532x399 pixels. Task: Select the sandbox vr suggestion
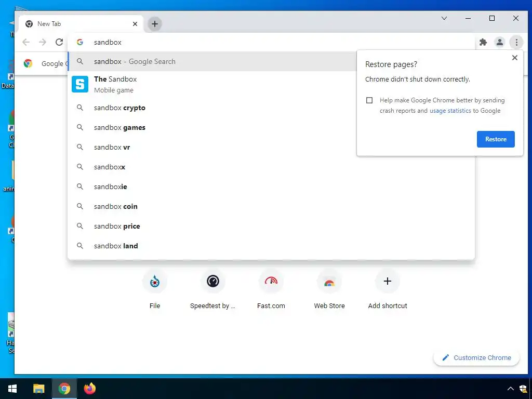point(212,147)
